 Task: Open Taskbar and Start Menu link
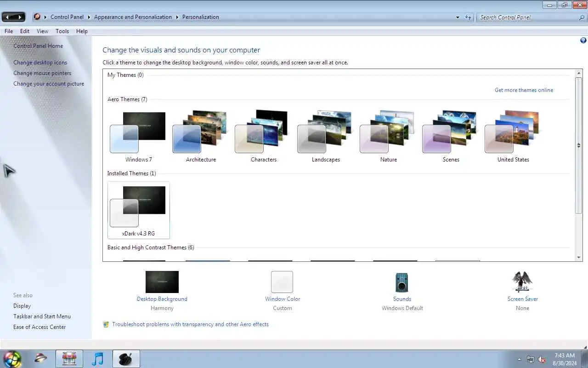click(42, 316)
